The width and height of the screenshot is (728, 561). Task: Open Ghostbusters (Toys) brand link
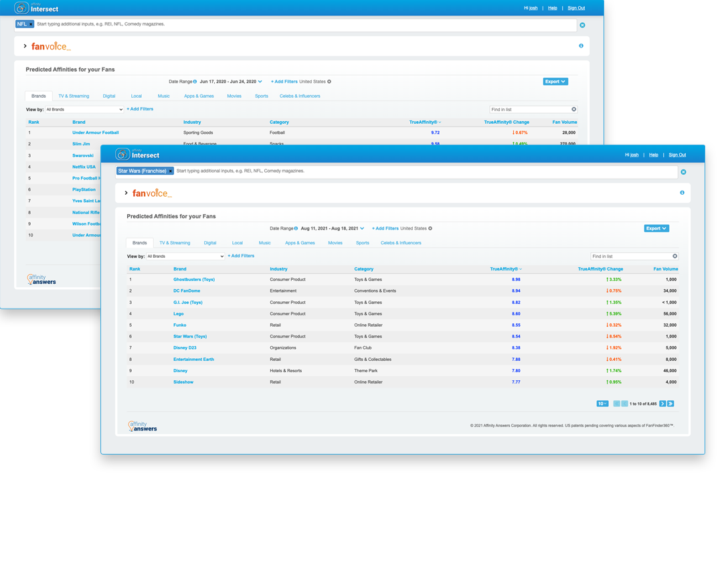click(194, 280)
